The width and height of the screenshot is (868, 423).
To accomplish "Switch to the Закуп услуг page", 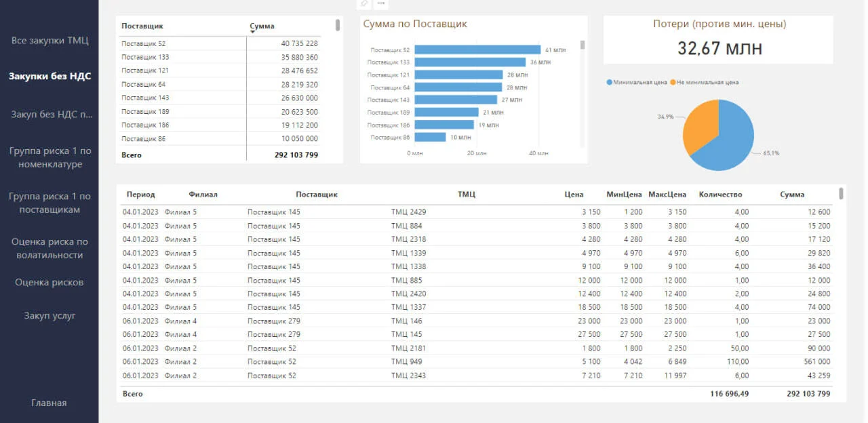I will (50, 315).
